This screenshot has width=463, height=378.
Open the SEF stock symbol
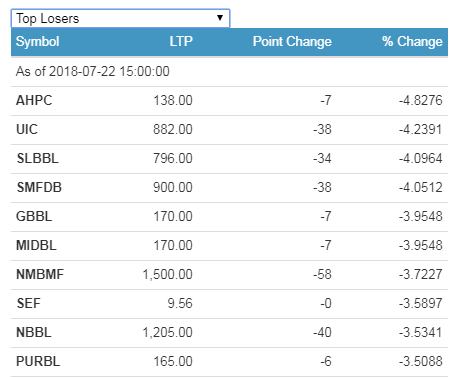28,303
